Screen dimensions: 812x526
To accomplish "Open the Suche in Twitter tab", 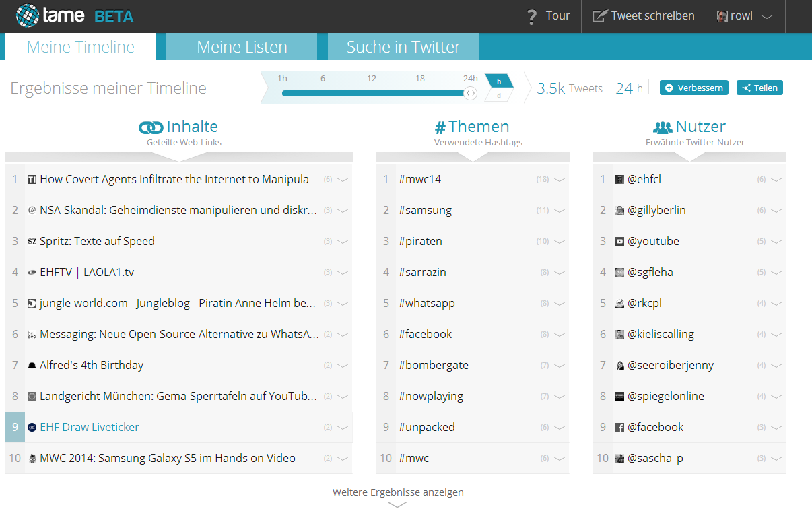I will click(x=403, y=47).
